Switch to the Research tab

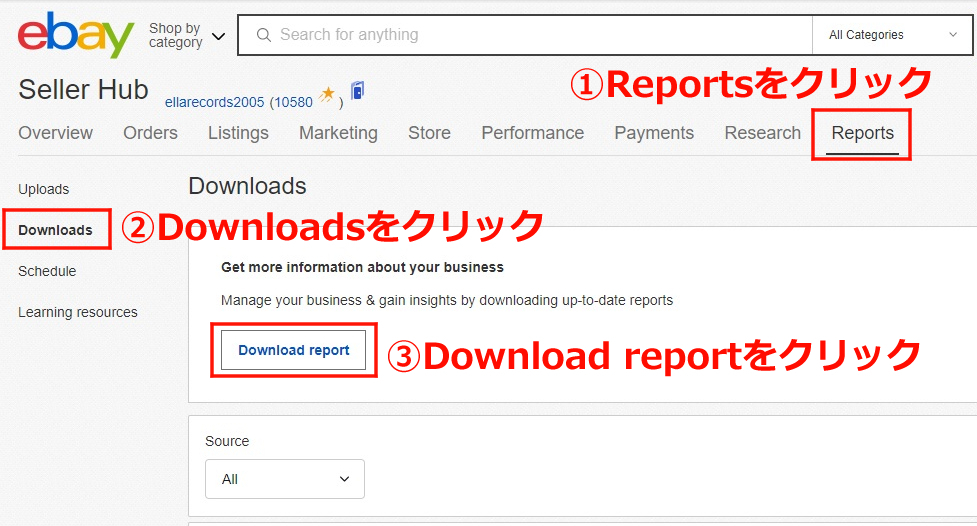coord(763,133)
